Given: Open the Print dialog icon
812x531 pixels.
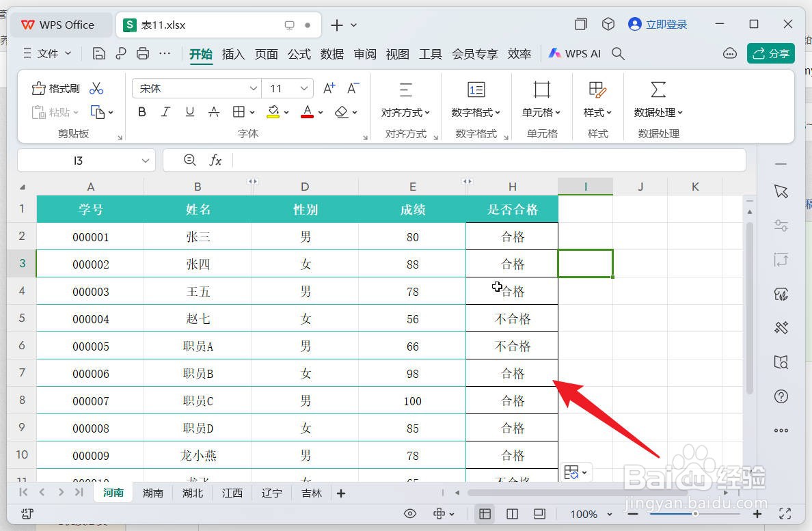Looking at the screenshot, I should tap(143, 53).
